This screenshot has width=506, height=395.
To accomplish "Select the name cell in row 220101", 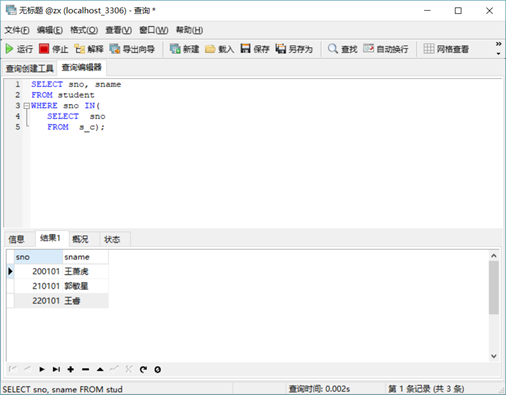I will pyautogui.click(x=86, y=301).
